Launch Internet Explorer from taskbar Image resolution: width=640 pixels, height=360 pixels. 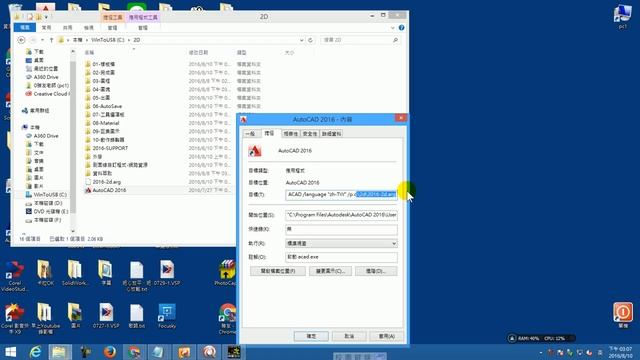(36, 352)
